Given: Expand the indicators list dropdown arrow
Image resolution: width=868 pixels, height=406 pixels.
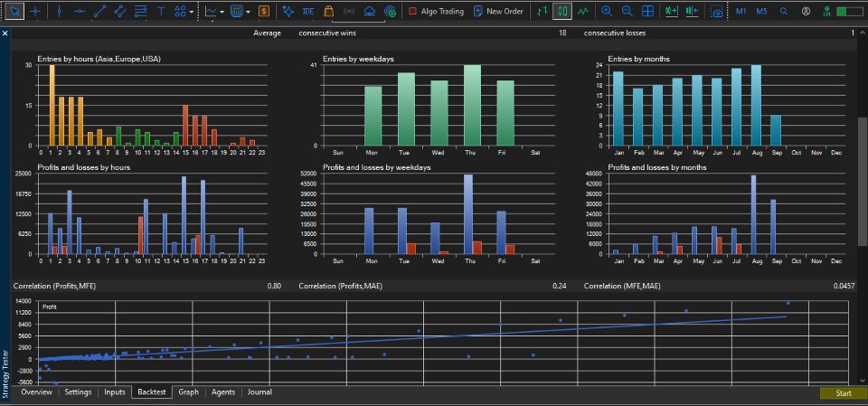Looking at the screenshot, I should pos(222,11).
